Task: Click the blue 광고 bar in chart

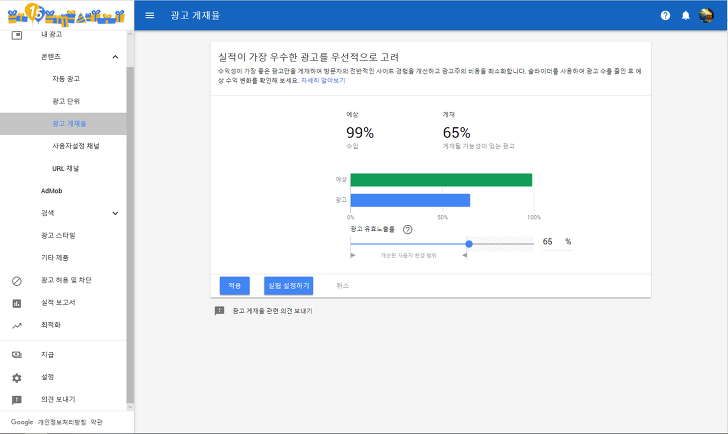Action: click(x=410, y=200)
